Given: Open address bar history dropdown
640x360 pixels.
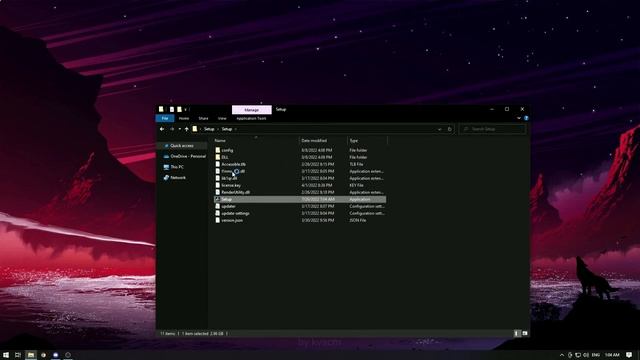Looking at the screenshot, I should [x=440, y=129].
